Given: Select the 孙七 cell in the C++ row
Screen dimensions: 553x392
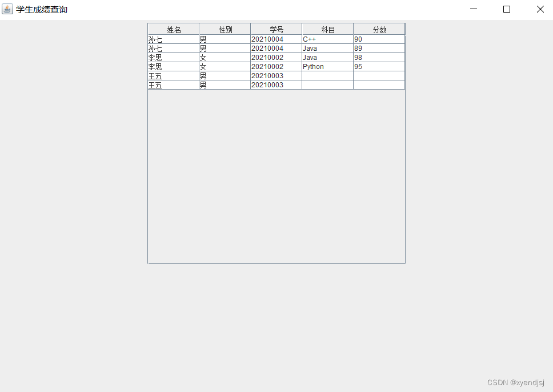Looking at the screenshot, I should pyautogui.click(x=174, y=39).
